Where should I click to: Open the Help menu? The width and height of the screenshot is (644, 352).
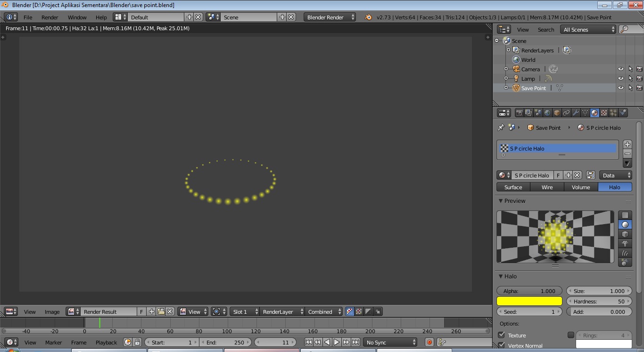pyautogui.click(x=101, y=17)
